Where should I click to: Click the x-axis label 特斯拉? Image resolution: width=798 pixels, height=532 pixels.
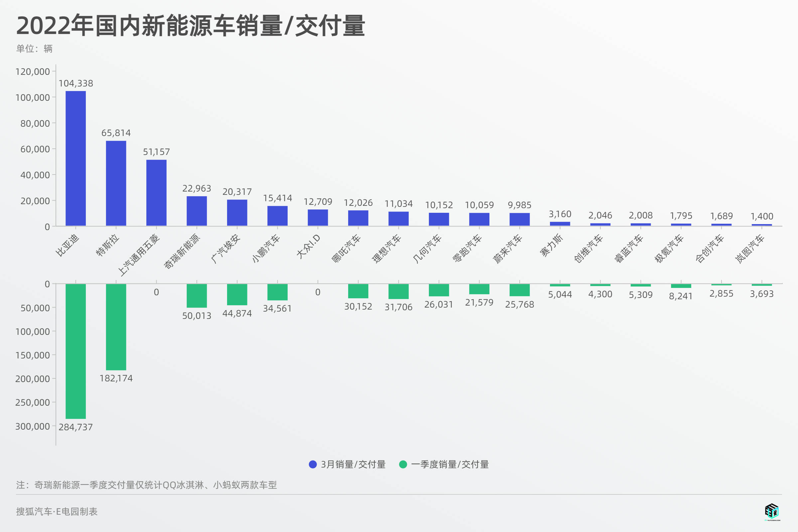coord(107,245)
